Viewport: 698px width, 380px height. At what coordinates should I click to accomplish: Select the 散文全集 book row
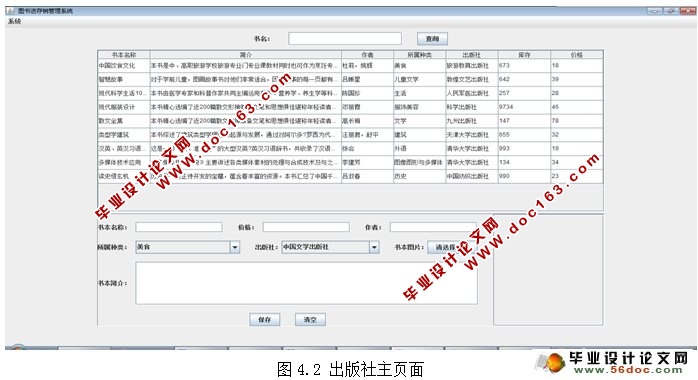[x=350, y=121]
